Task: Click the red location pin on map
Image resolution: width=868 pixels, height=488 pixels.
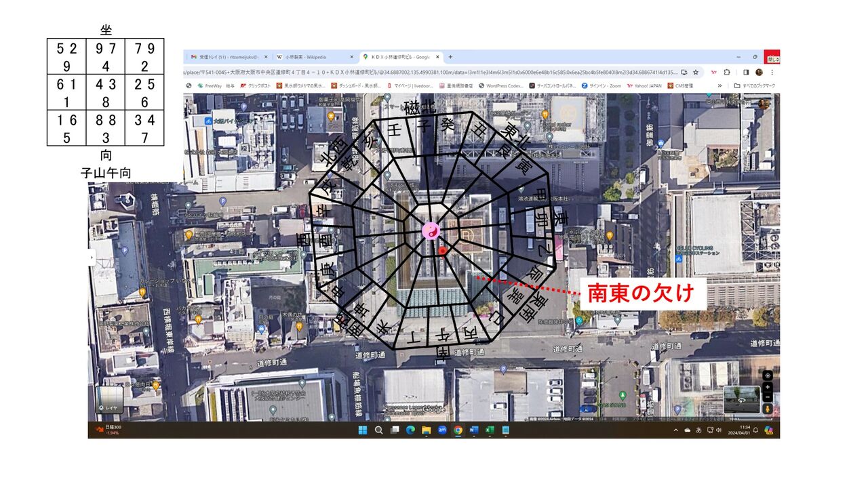Action: pyautogui.click(x=443, y=251)
